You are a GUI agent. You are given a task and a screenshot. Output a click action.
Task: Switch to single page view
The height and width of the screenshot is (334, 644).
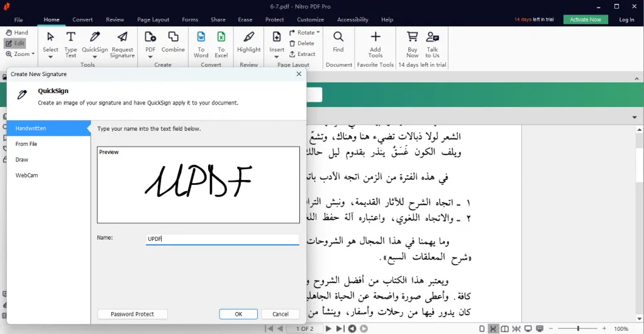(x=482, y=329)
